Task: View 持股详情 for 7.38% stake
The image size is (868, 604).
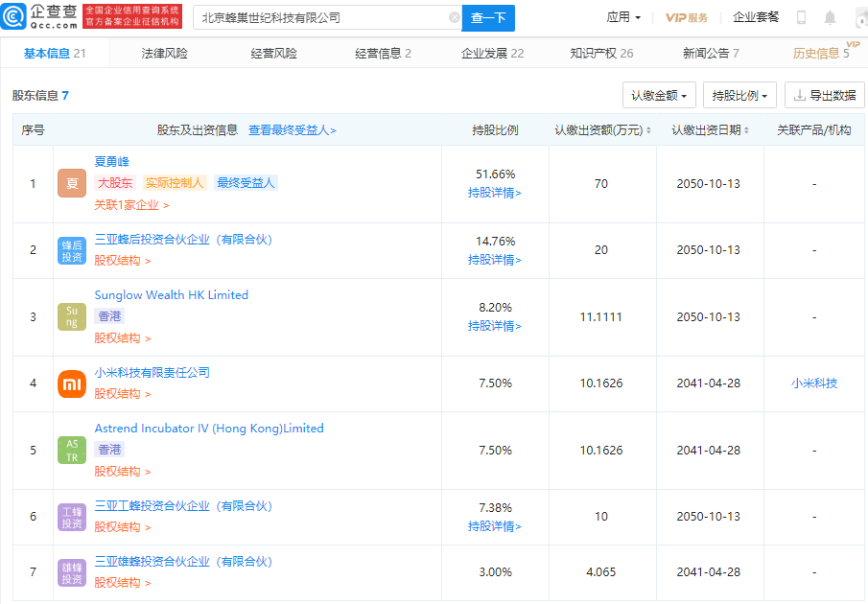Action: pyautogui.click(x=495, y=526)
